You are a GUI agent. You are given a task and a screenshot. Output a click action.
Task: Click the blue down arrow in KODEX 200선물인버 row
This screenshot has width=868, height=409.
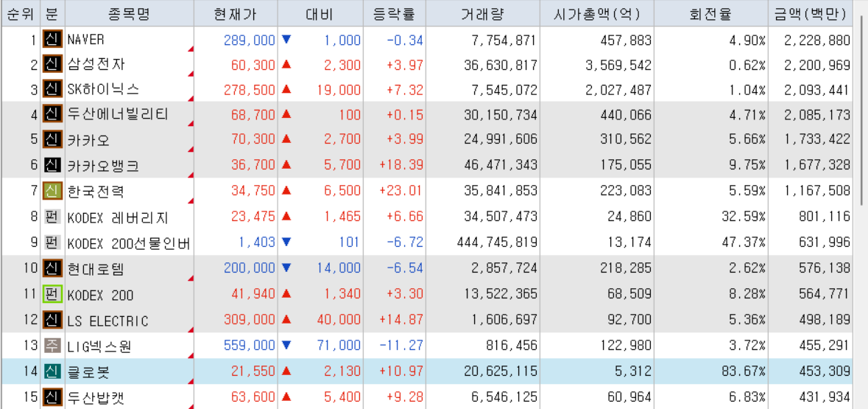(x=286, y=242)
